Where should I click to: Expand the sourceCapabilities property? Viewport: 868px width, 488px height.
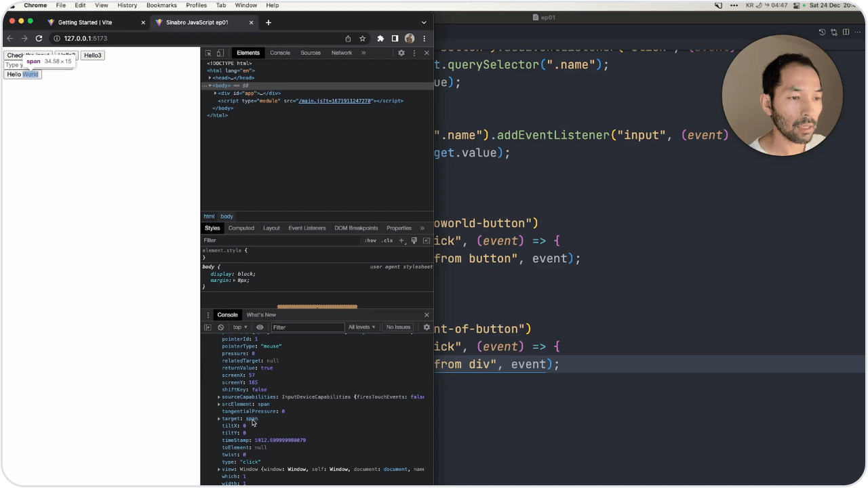tap(219, 397)
